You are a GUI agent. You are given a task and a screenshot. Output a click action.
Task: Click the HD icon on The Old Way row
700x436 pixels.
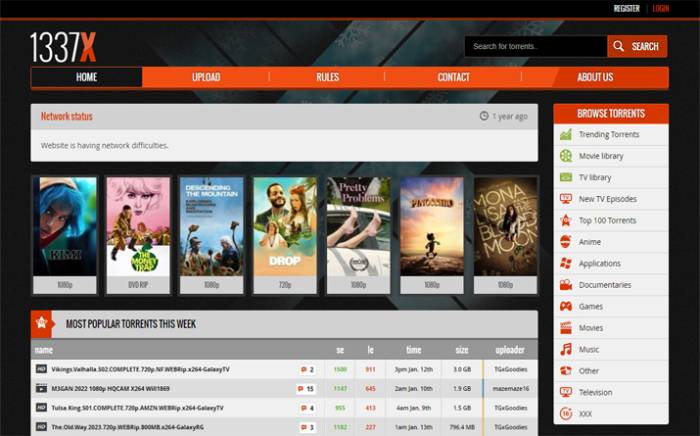41,427
